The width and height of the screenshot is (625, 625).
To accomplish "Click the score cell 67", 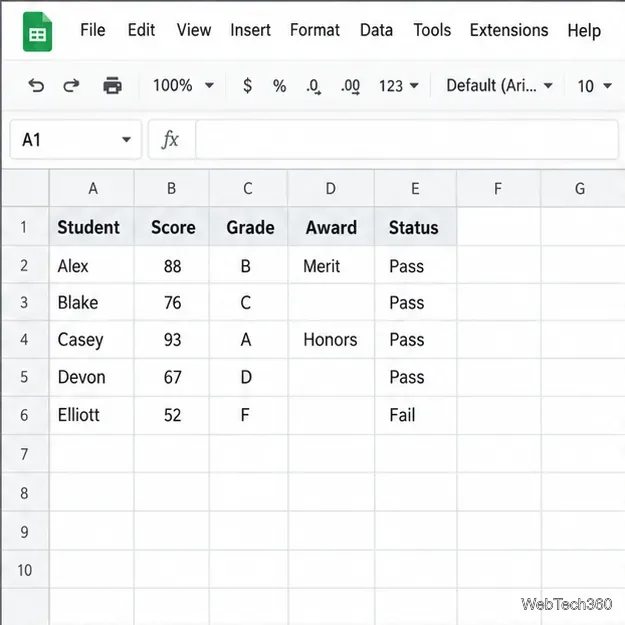I will click(x=171, y=377).
